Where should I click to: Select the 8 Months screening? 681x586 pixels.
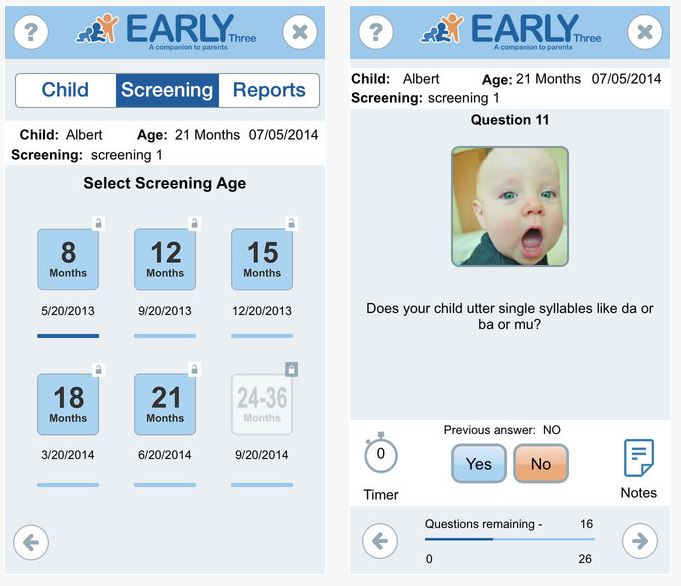[68, 260]
